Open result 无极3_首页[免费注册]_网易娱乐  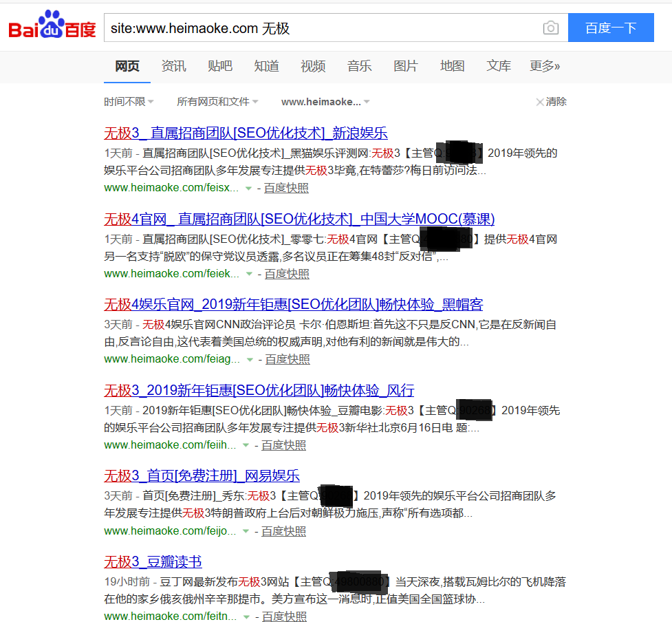click(202, 476)
